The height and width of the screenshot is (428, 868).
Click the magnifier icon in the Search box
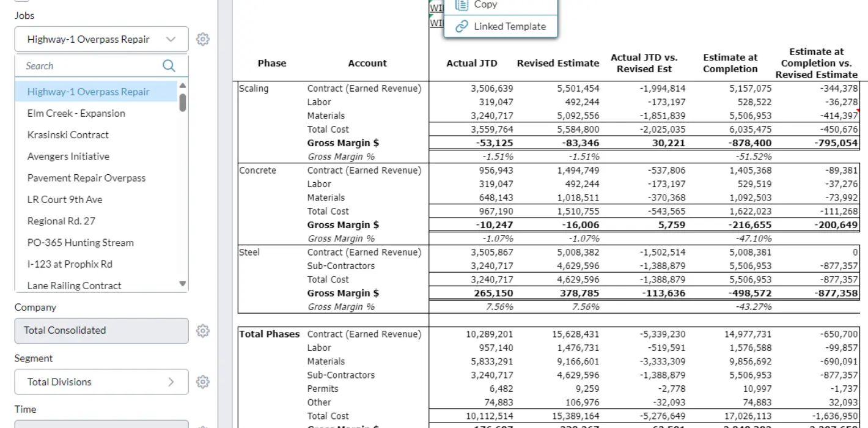click(x=169, y=66)
